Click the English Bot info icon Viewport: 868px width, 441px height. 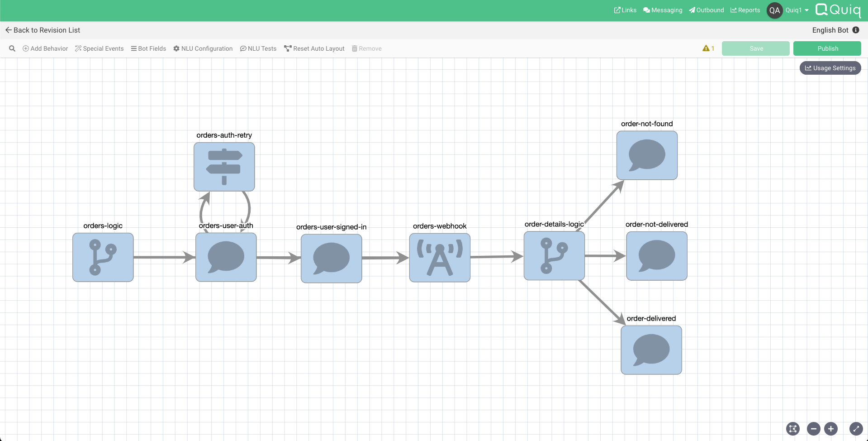pyautogui.click(x=856, y=30)
